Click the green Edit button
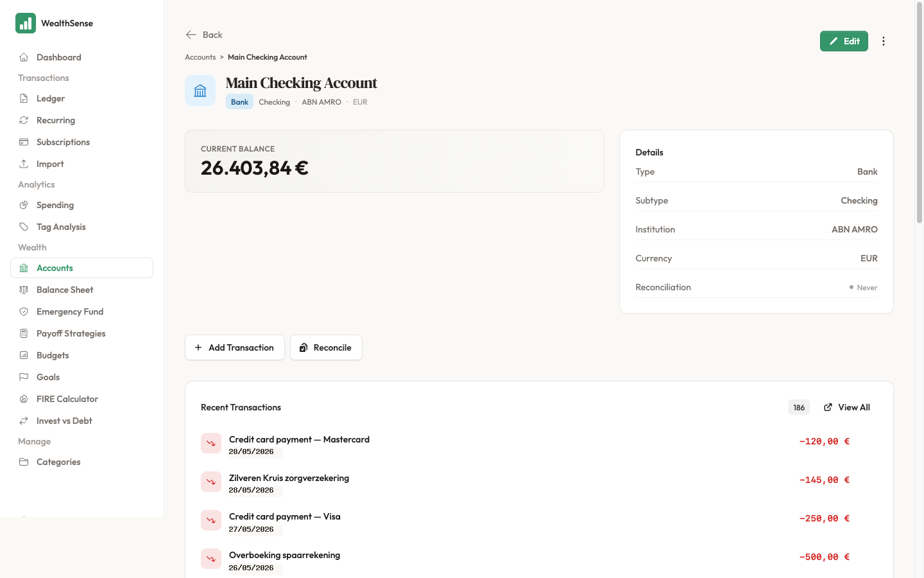 click(844, 41)
